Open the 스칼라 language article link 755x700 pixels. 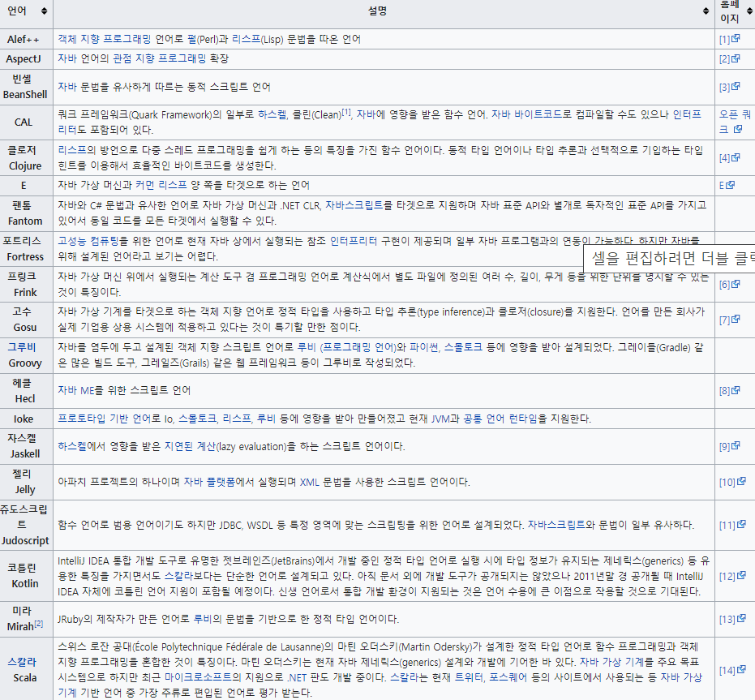(x=22, y=661)
